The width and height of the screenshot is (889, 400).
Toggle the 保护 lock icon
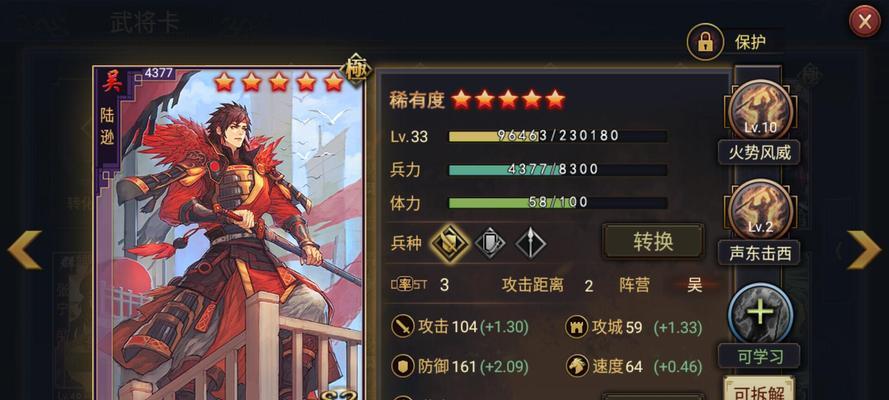pos(705,42)
